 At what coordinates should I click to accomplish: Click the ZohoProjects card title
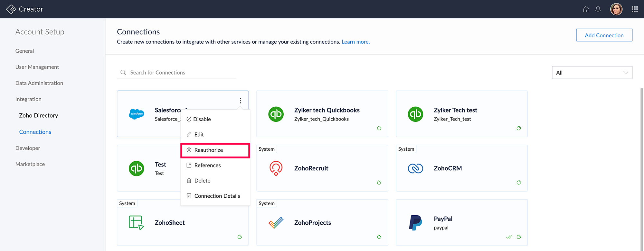[312, 223]
